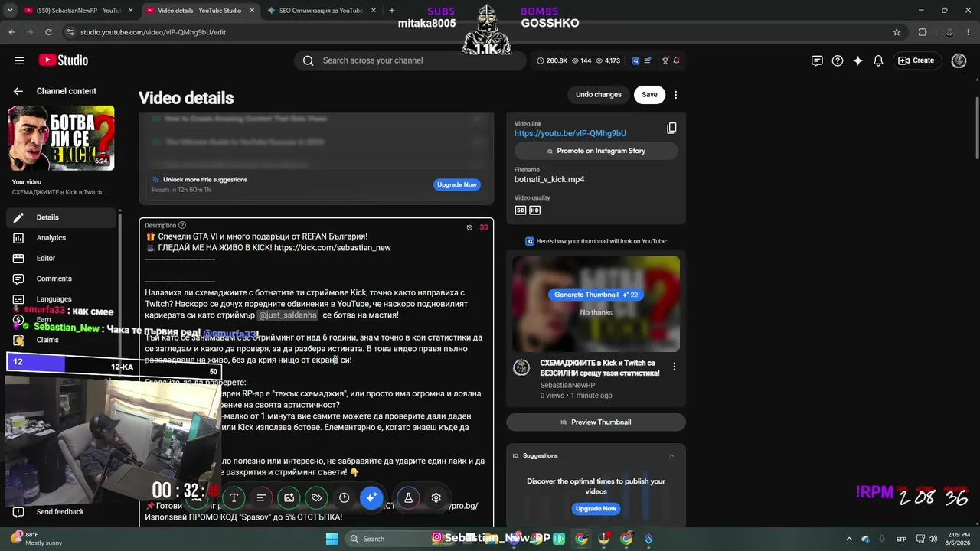The width and height of the screenshot is (980, 551).
Task: Click the tags icon in the floating toolbar
Action: click(x=316, y=497)
